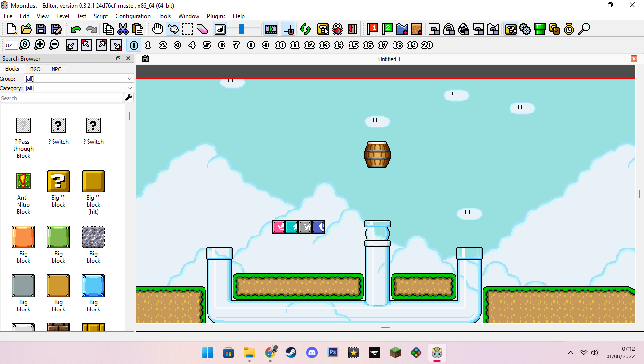Open the File menu
The height and width of the screenshot is (364, 644).
8,16
